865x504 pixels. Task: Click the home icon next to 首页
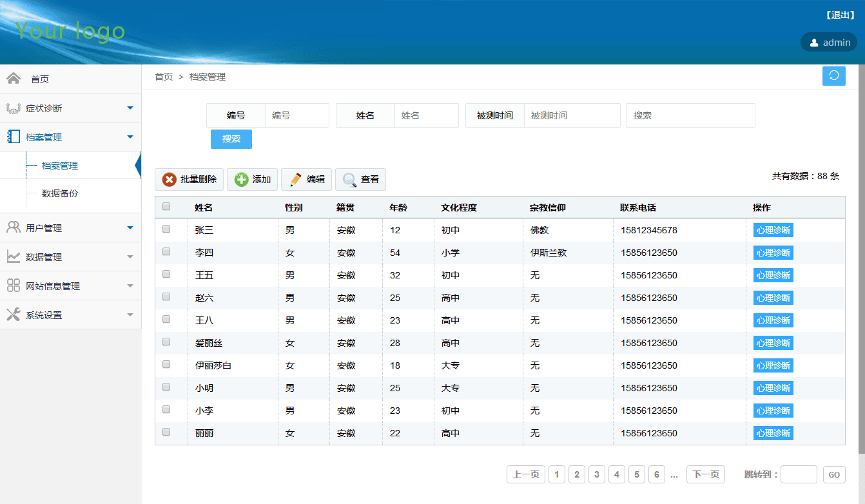pyautogui.click(x=14, y=78)
